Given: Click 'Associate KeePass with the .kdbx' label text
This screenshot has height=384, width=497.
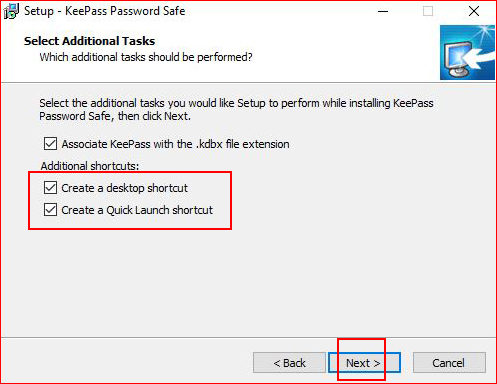Looking at the screenshot, I should (x=175, y=144).
